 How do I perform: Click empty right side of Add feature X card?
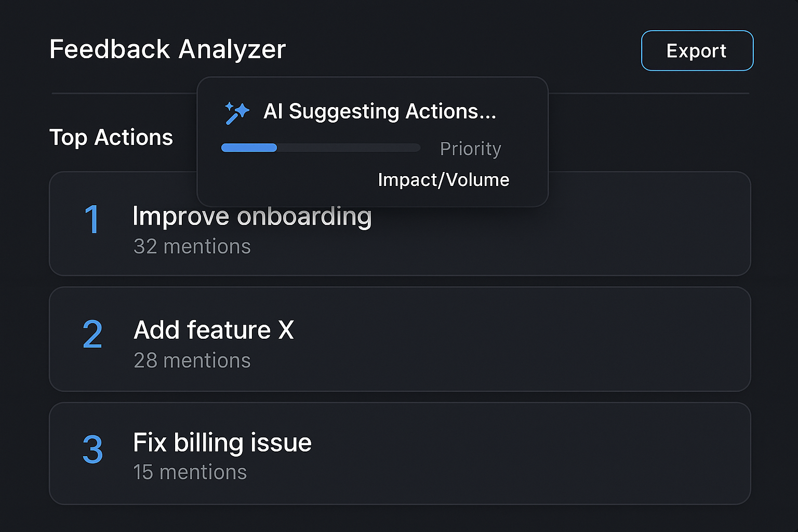pyautogui.click(x=571, y=339)
